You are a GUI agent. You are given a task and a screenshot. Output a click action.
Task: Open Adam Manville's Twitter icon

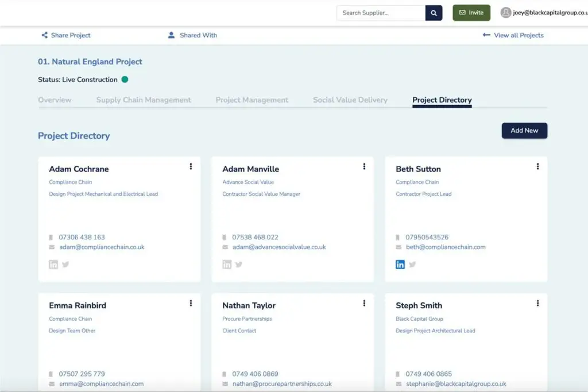(x=238, y=264)
